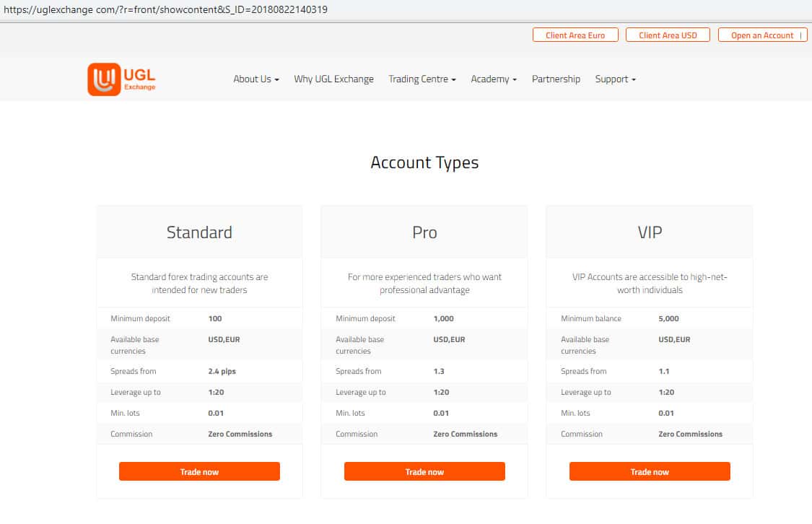Expand the Trading Centre menu
This screenshot has width=812, height=524.
[x=422, y=79]
